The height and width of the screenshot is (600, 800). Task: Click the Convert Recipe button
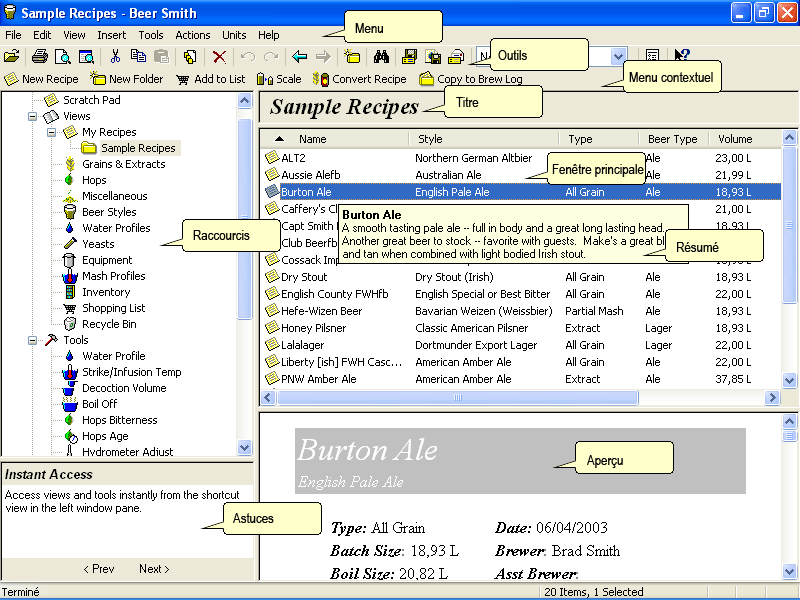pyautogui.click(x=360, y=79)
